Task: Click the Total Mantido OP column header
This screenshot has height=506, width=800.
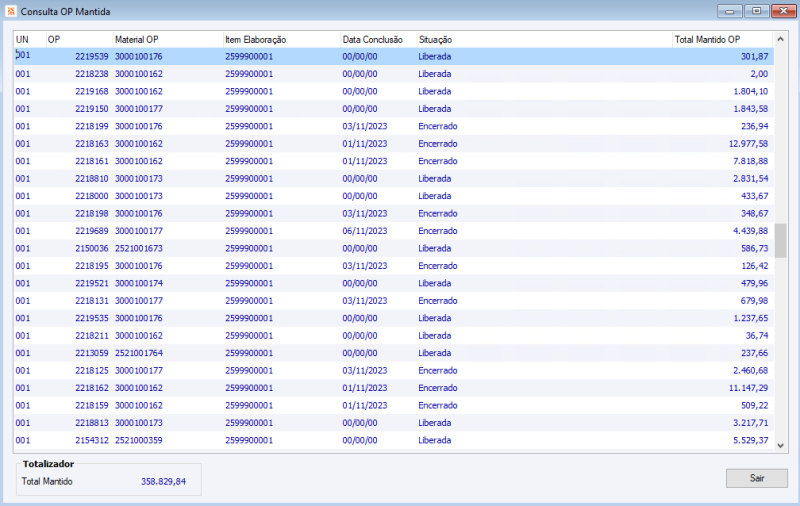Action: click(723, 39)
